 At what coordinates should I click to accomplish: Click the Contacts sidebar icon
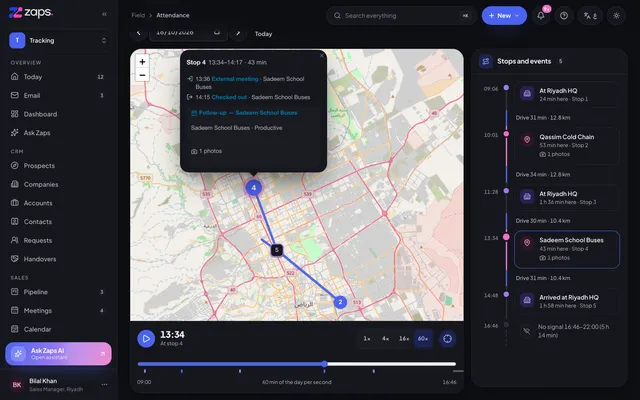tap(15, 222)
